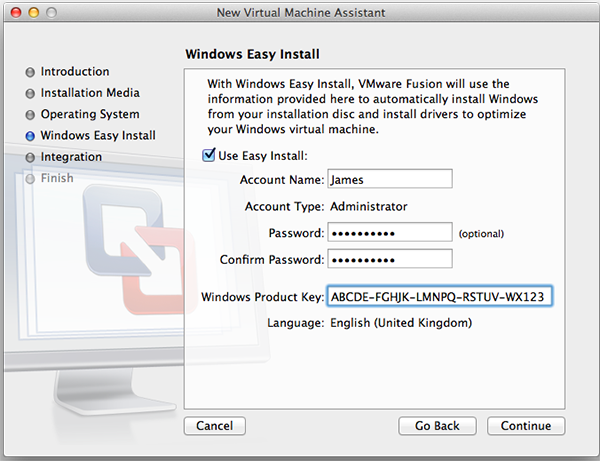Select the Finish step
The width and height of the screenshot is (600, 461).
(x=57, y=178)
